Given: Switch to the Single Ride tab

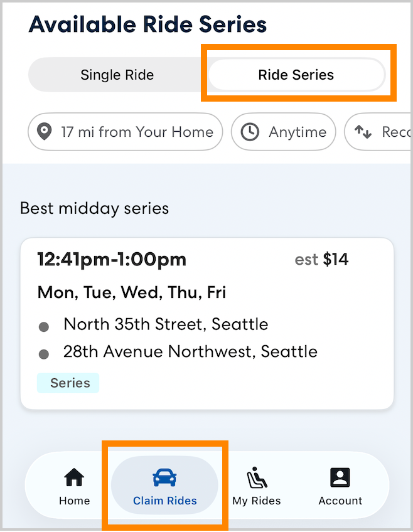Looking at the screenshot, I should (117, 75).
